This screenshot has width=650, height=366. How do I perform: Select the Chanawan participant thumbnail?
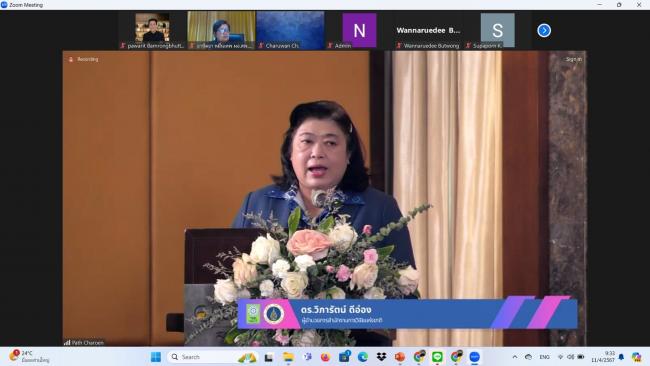coord(290,30)
